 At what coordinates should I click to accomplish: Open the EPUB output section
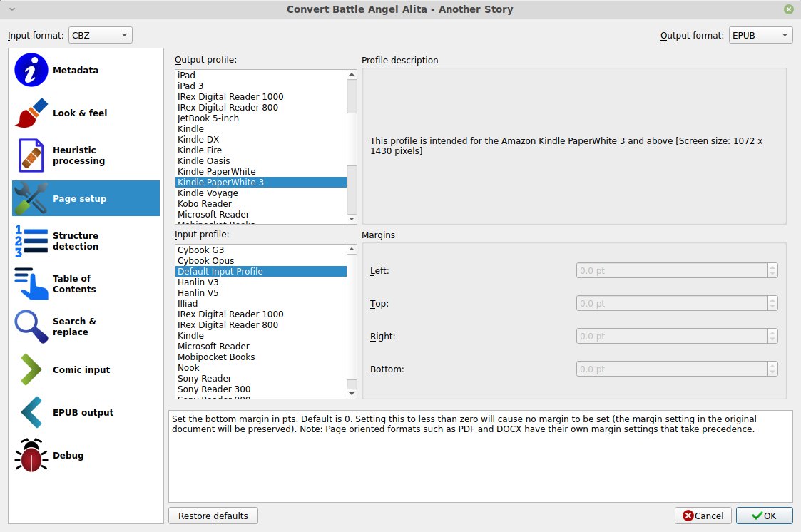(x=86, y=412)
